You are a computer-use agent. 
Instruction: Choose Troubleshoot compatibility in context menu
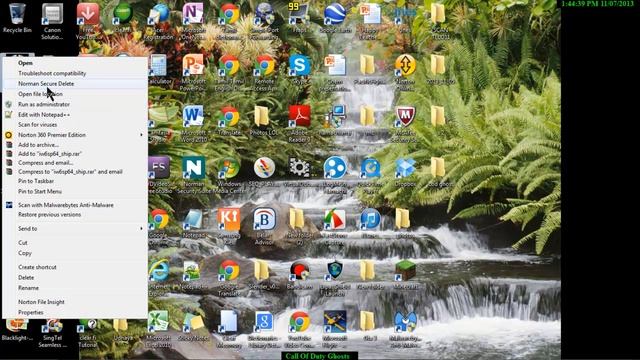[75, 73]
